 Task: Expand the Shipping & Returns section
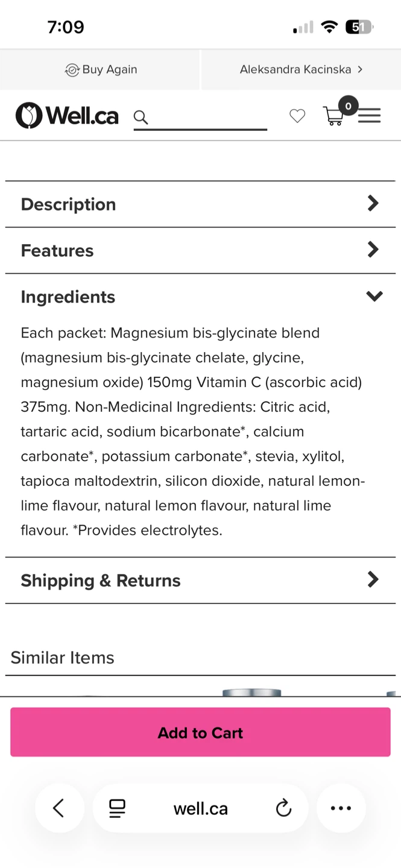click(200, 580)
